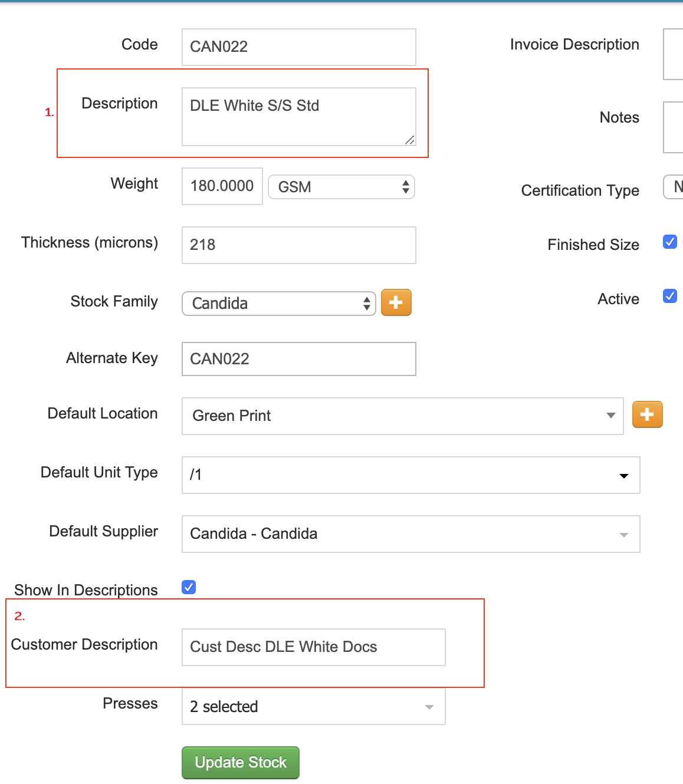
Task: Toggle the Active checkbox
Action: (x=670, y=296)
